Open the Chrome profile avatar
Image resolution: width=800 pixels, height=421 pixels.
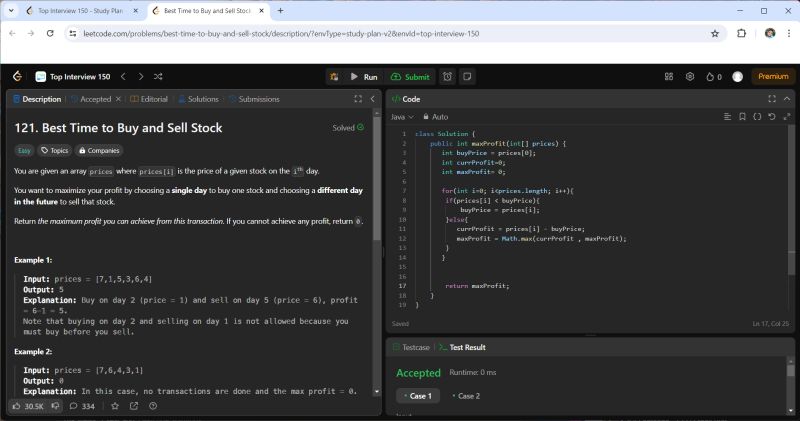pos(770,34)
